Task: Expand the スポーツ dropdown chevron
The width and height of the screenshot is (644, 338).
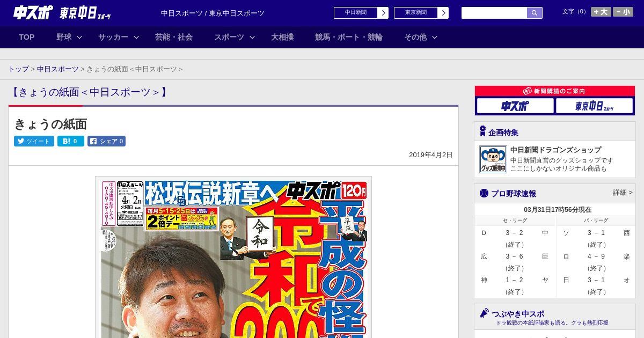Action: tap(252, 37)
